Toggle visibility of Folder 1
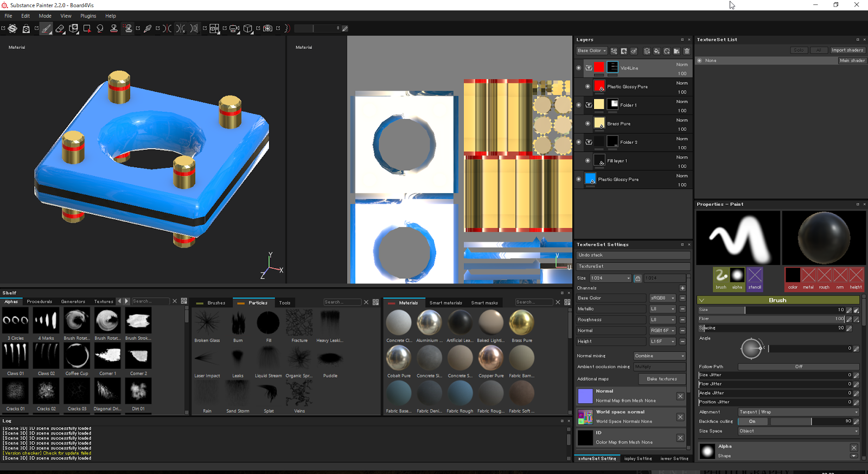Image resolution: width=868 pixels, height=474 pixels. [579, 105]
